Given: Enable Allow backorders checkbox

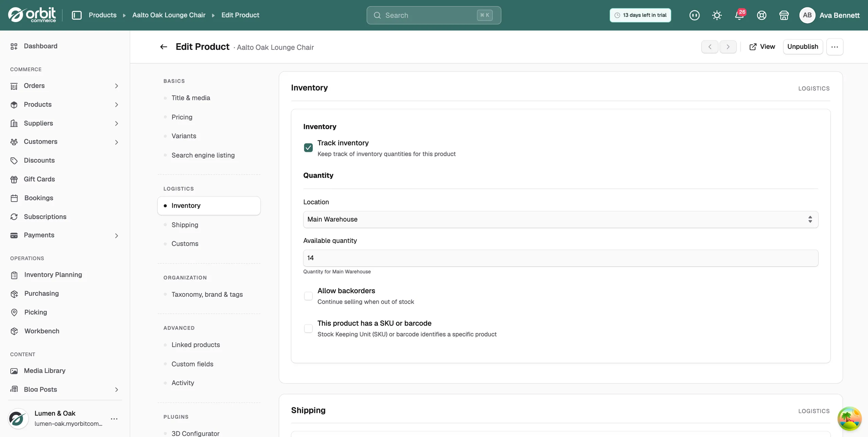Looking at the screenshot, I should pos(308,296).
